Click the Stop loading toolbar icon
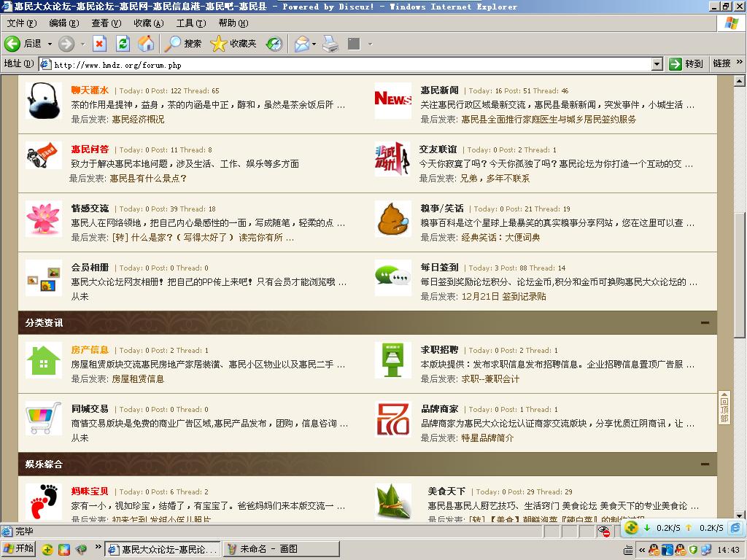Viewport: 747px width, 560px height. 99,44
